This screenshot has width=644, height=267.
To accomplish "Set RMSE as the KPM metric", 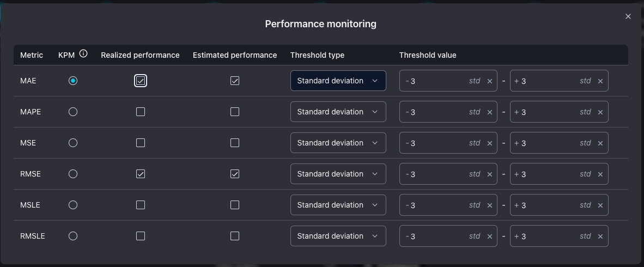I will pyautogui.click(x=73, y=174).
